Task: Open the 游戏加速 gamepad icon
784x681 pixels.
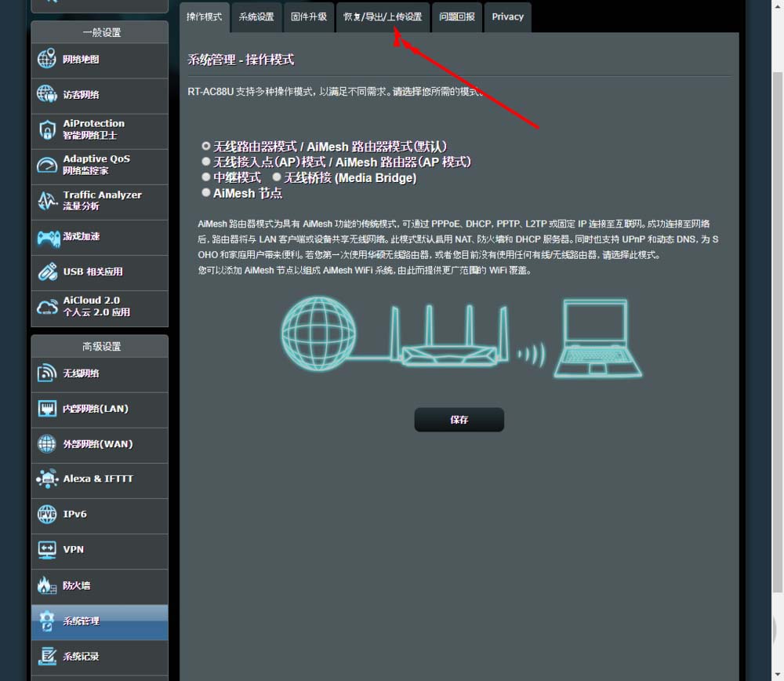Action: tap(48, 237)
